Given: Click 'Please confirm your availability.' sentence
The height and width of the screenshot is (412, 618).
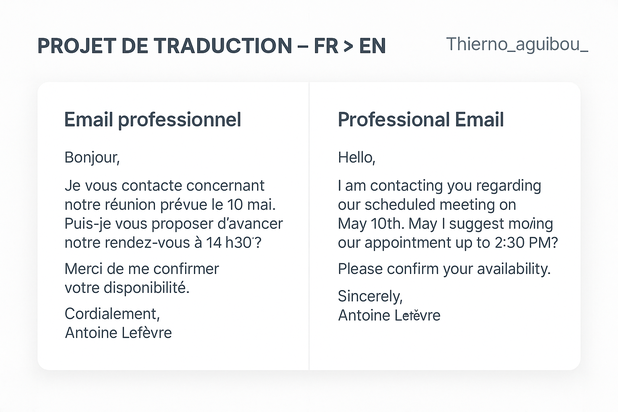Looking at the screenshot, I should (x=444, y=269).
